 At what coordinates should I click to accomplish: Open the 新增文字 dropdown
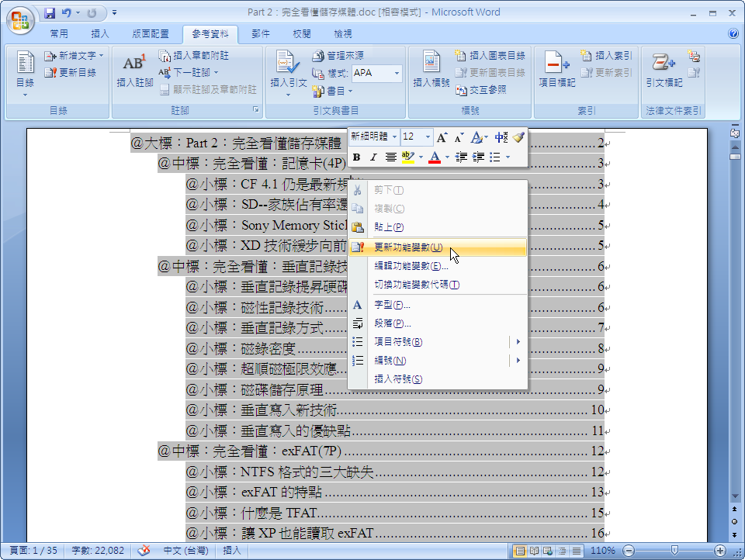pyautogui.click(x=74, y=56)
